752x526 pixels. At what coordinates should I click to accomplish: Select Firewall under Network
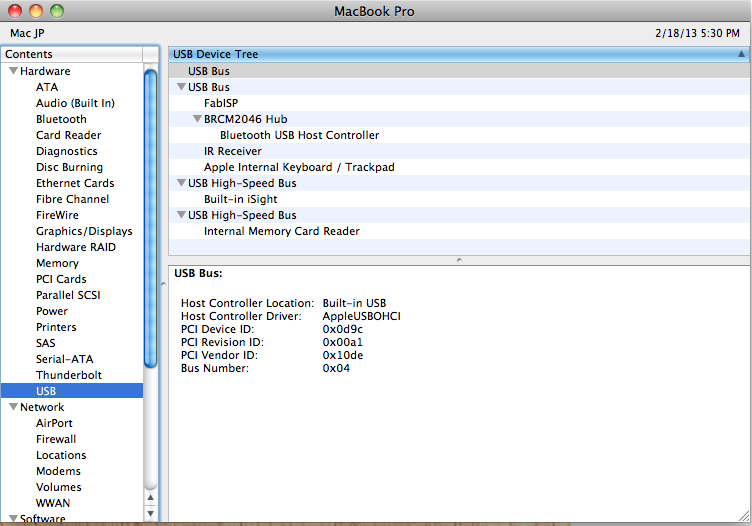click(56, 439)
